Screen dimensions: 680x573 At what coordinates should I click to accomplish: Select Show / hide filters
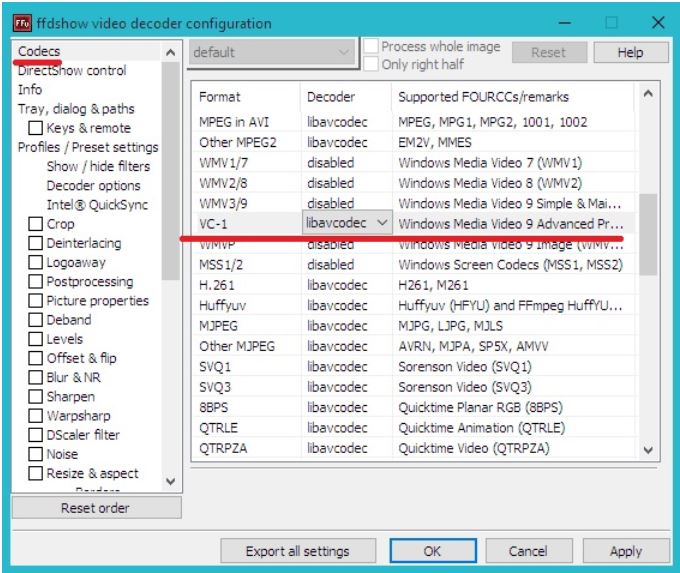pyautogui.click(x=98, y=166)
